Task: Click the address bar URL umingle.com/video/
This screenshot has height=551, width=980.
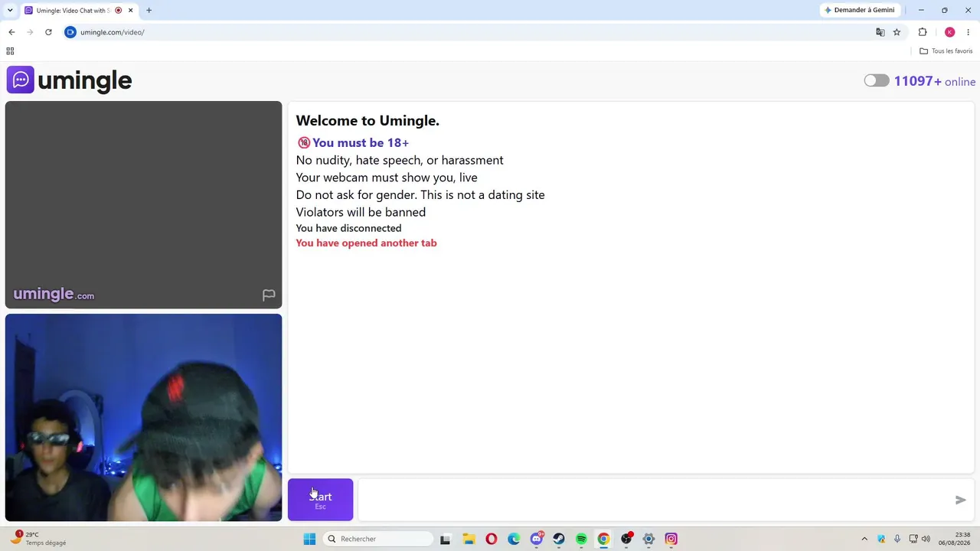Action: 113,32
